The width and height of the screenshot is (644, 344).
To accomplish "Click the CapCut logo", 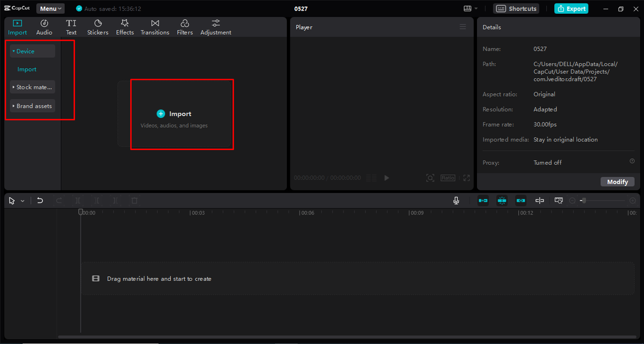I will tap(17, 9).
